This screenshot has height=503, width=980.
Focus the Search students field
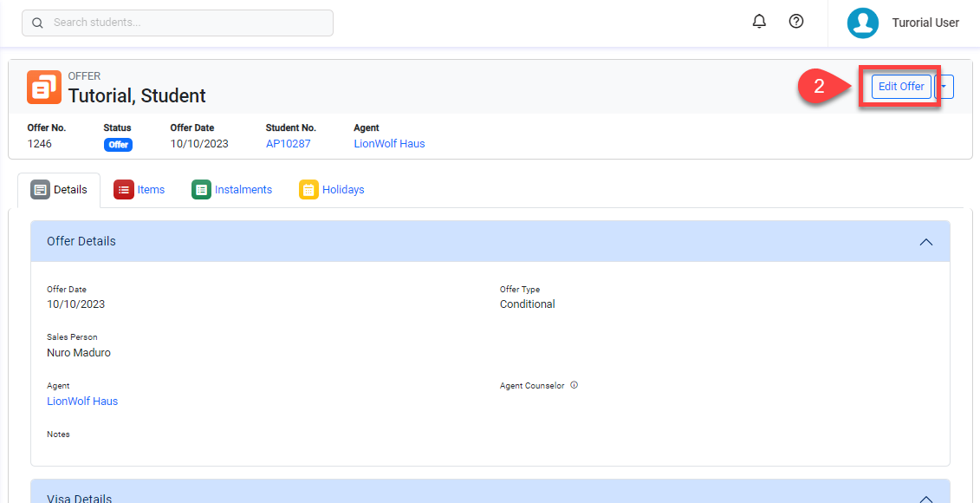tap(186, 23)
